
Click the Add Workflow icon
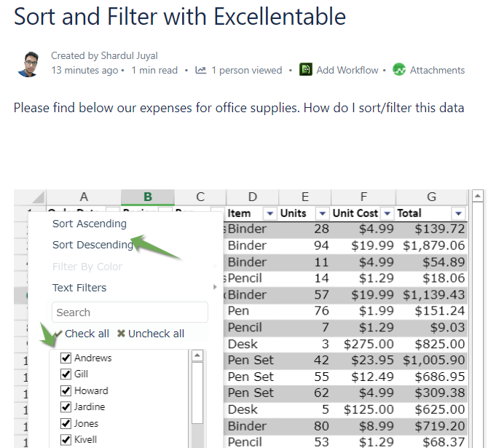pyautogui.click(x=306, y=70)
